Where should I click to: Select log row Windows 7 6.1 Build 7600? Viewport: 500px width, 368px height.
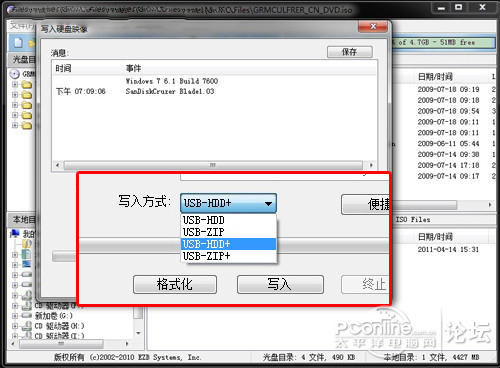pos(172,81)
